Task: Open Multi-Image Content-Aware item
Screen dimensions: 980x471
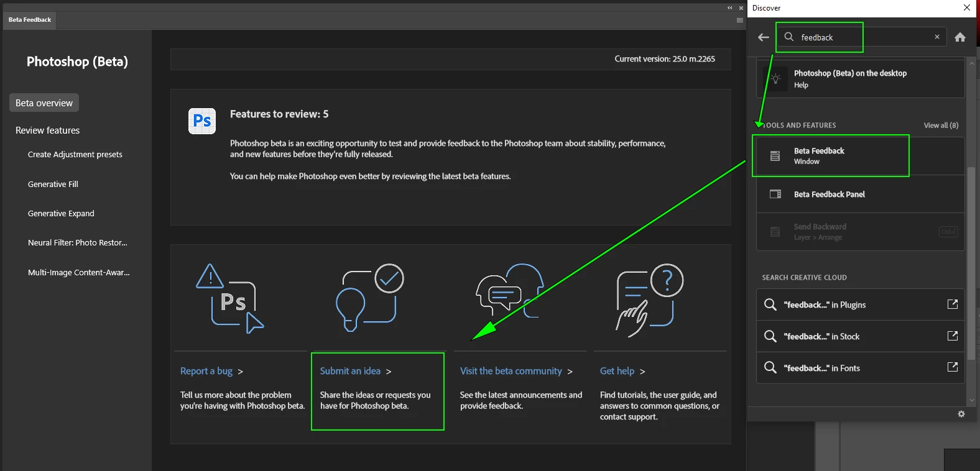Action: pyautogui.click(x=79, y=273)
